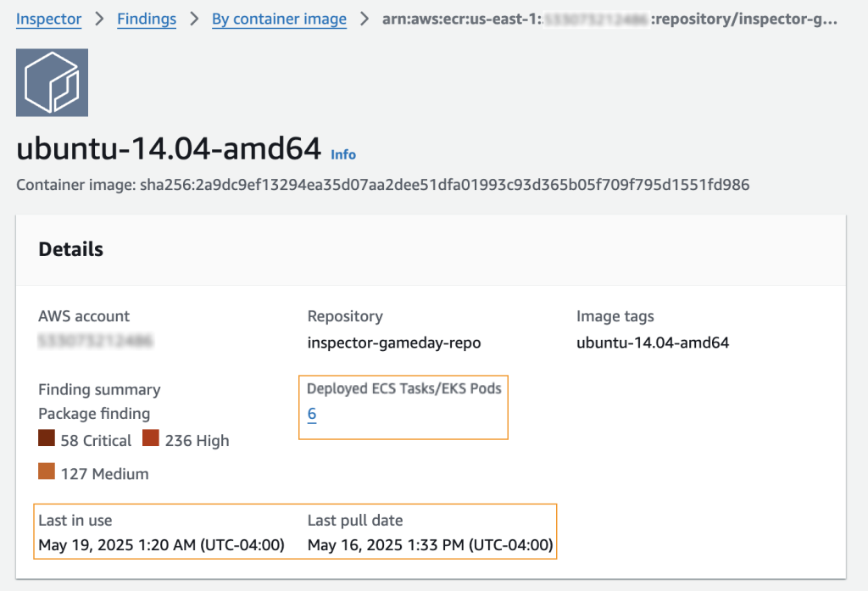Click the blurred AWS account number
868x591 pixels.
95,341
